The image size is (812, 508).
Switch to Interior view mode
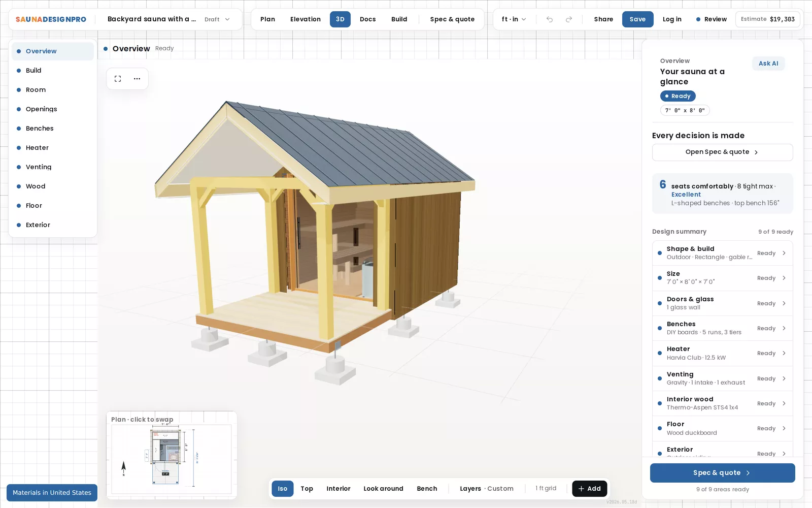pyautogui.click(x=339, y=489)
